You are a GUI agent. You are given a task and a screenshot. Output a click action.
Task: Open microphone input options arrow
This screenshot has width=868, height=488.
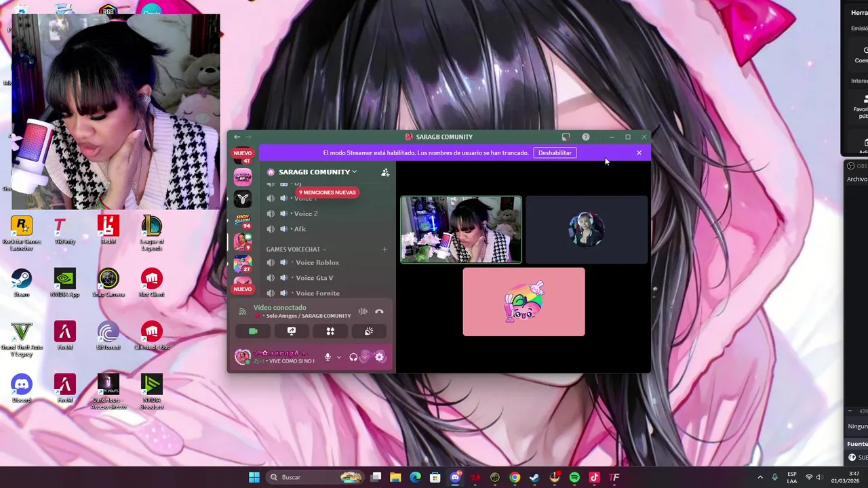point(338,357)
